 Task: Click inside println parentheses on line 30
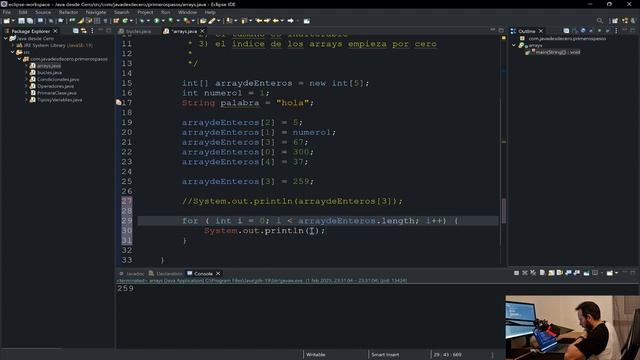point(312,231)
